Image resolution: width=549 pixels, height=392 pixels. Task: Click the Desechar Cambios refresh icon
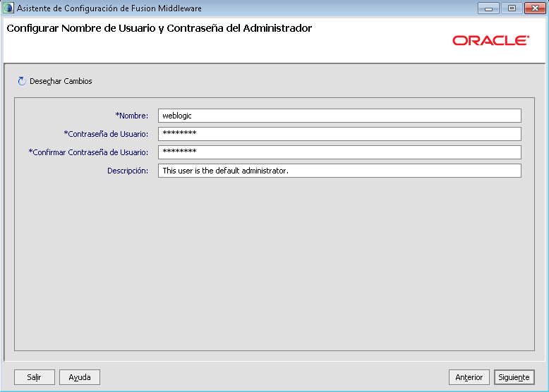[22, 81]
